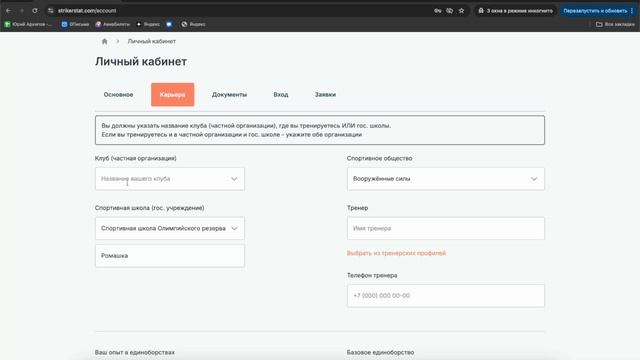
Task: Open the incognito windows indicator
Action: pos(515,11)
